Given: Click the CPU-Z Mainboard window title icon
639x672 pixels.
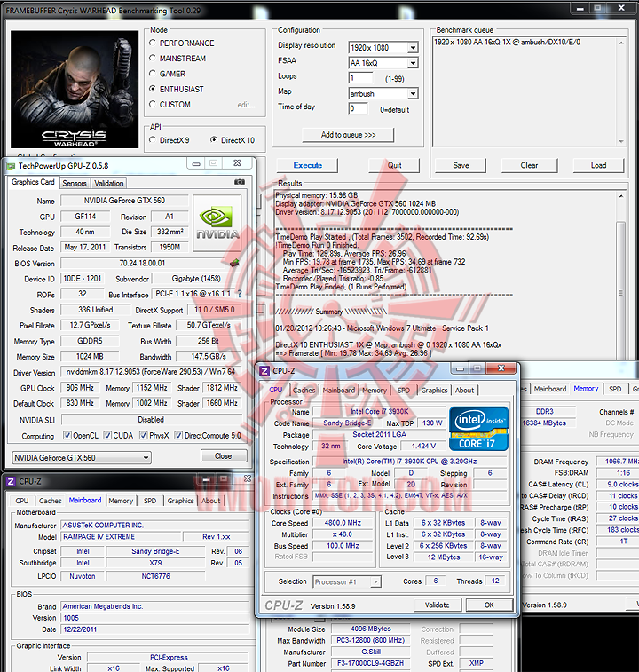Looking at the screenshot, I should 11,482.
